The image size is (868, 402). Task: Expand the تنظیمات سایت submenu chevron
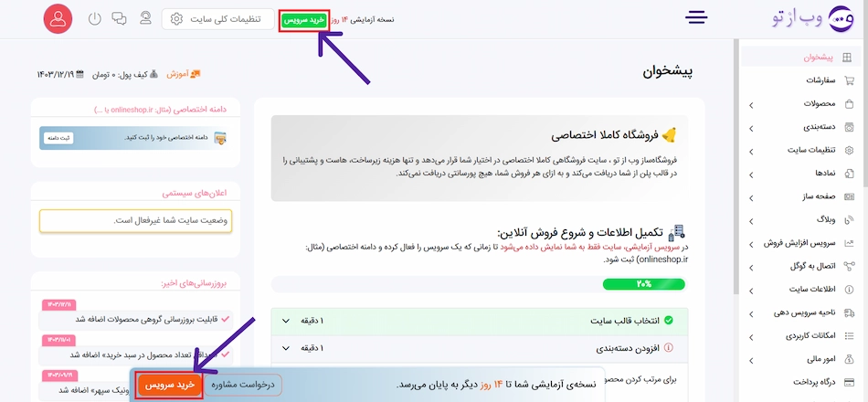pyautogui.click(x=751, y=151)
